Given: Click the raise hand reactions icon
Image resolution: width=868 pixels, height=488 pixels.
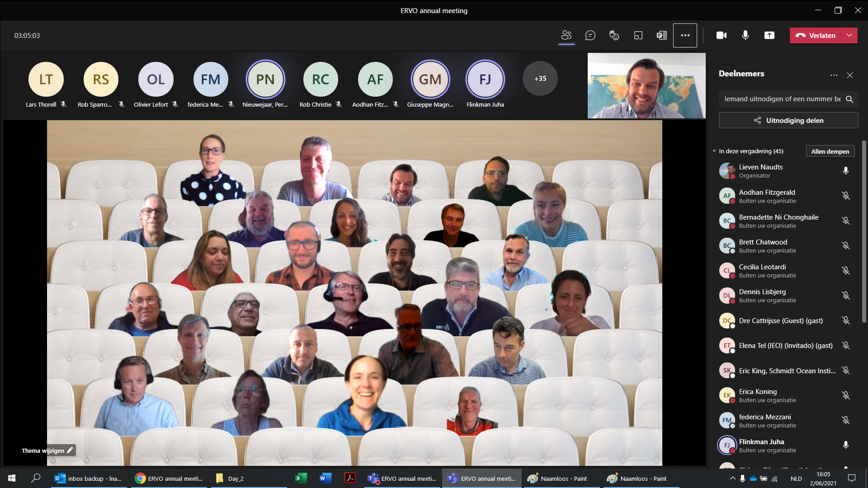Looking at the screenshot, I should (x=614, y=35).
